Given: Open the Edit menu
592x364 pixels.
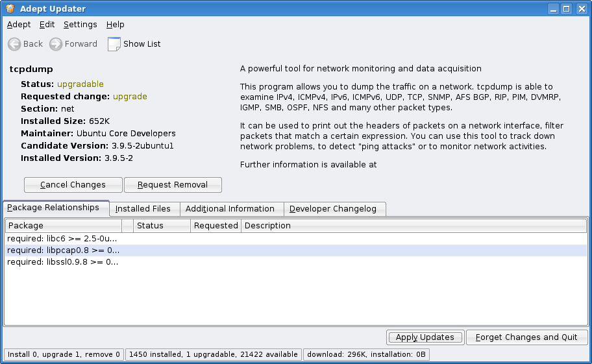Looking at the screenshot, I should coord(47,25).
